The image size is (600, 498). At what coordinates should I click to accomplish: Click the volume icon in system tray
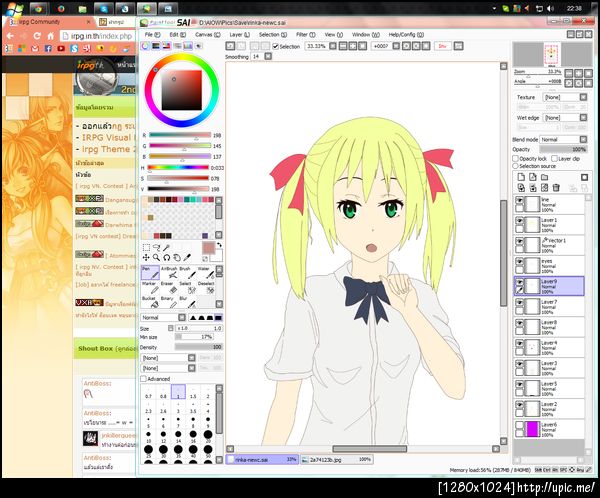tap(551, 8)
